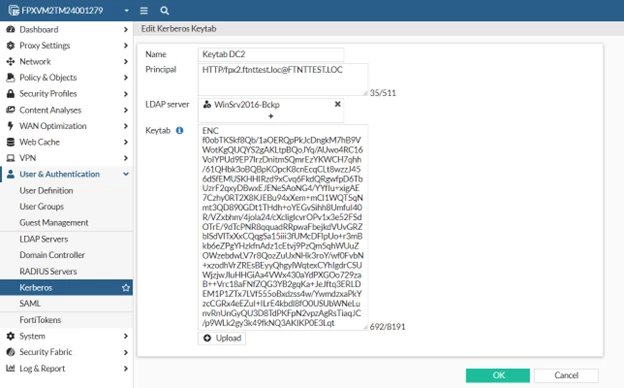
Task: Toggle the favorite star on Kerberos
Action: (126, 287)
